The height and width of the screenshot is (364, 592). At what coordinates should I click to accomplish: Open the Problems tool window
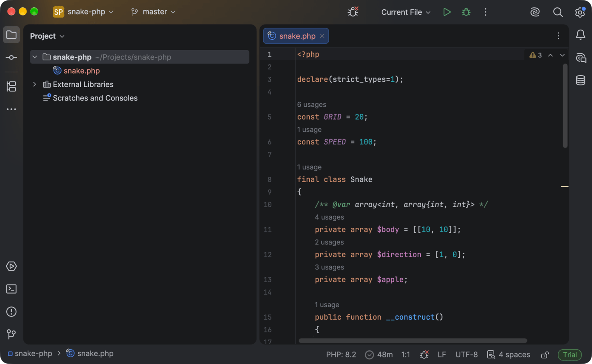11,311
